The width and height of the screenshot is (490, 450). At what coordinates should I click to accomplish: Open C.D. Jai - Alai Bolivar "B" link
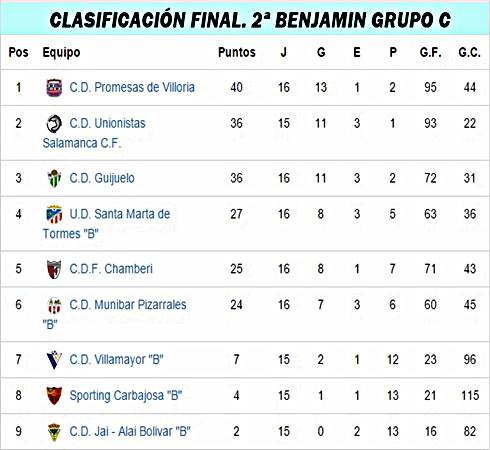pos(130,431)
